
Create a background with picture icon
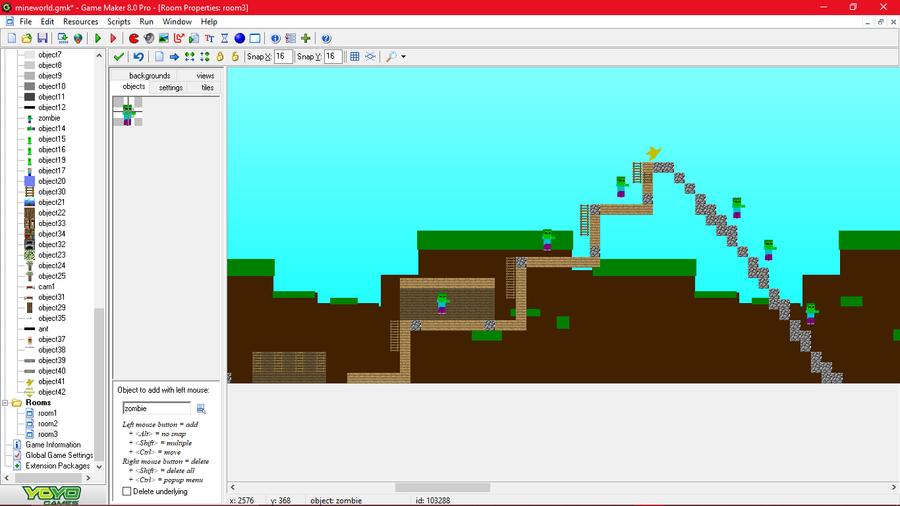[164, 38]
